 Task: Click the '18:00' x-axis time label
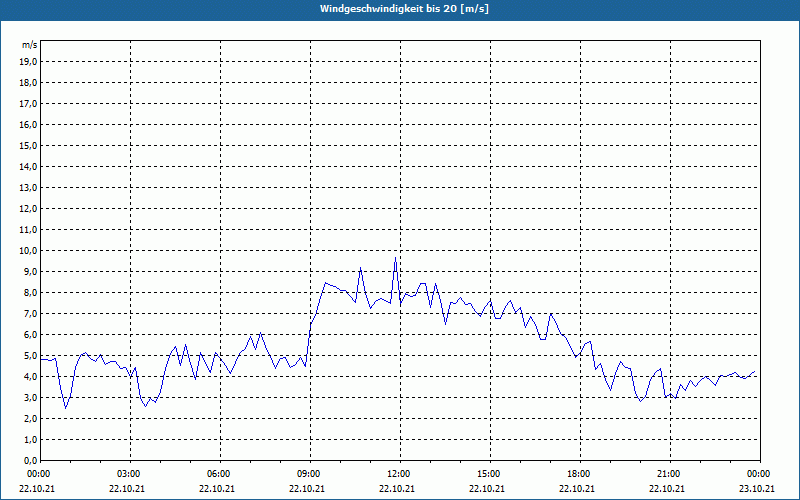pyautogui.click(x=580, y=474)
